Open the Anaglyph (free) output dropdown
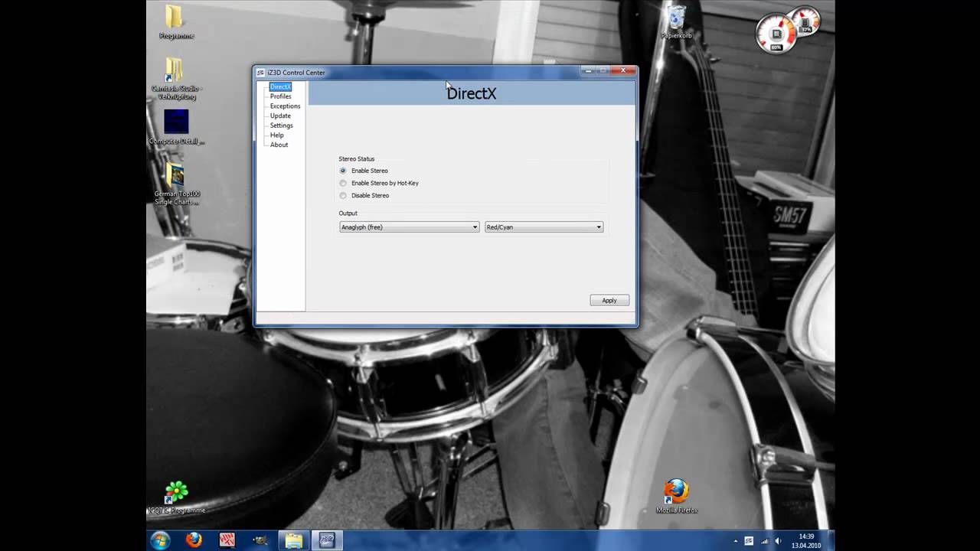 (410, 227)
